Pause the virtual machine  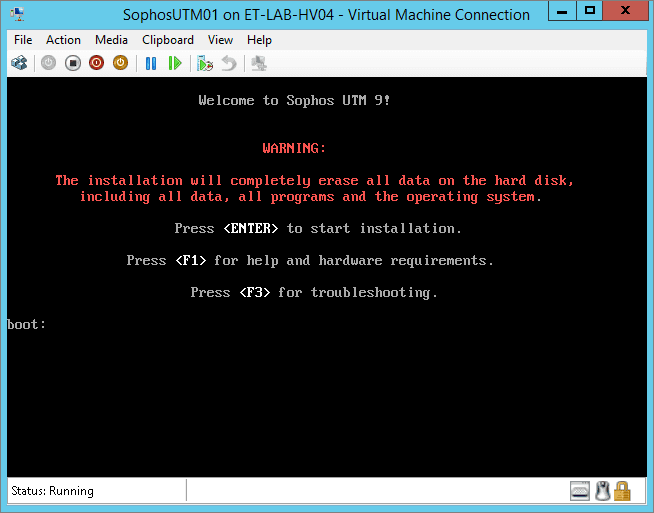pyautogui.click(x=151, y=63)
